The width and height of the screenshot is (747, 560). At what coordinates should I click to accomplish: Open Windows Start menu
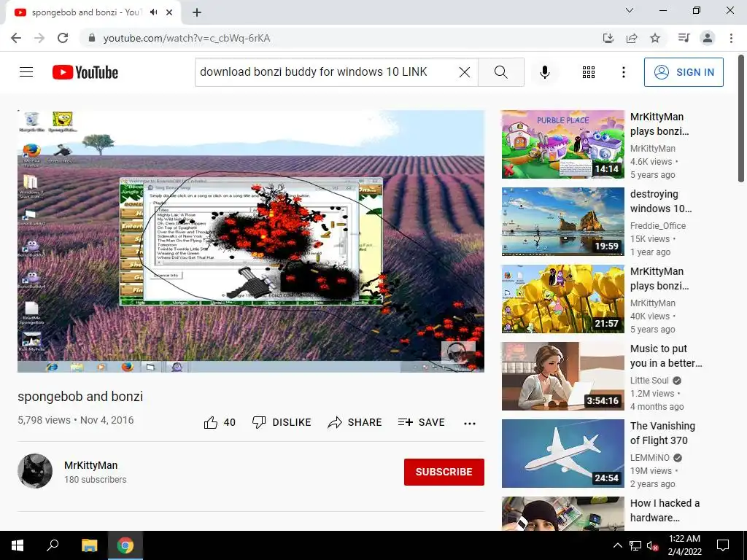(18, 545)
